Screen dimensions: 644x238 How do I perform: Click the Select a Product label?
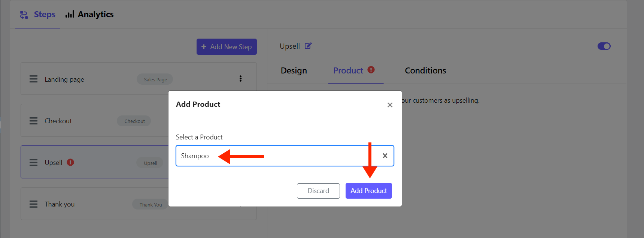click(199, 137)
